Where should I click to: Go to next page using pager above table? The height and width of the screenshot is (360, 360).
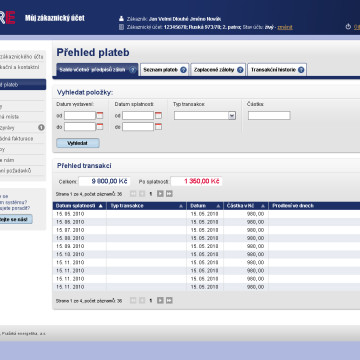click(160, 194)
